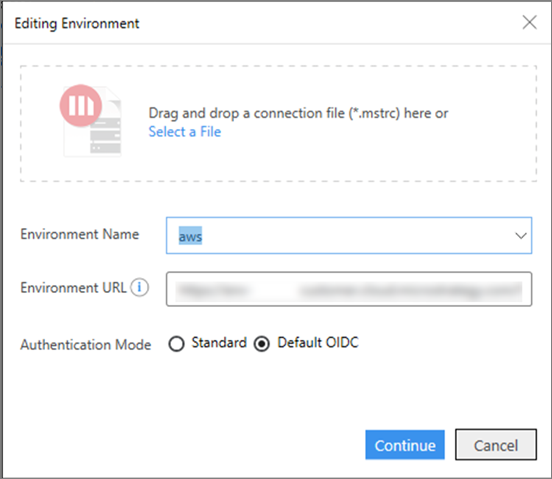Click the Cancel button
This screenshot has width=552, height=479.
coord(496,445)
